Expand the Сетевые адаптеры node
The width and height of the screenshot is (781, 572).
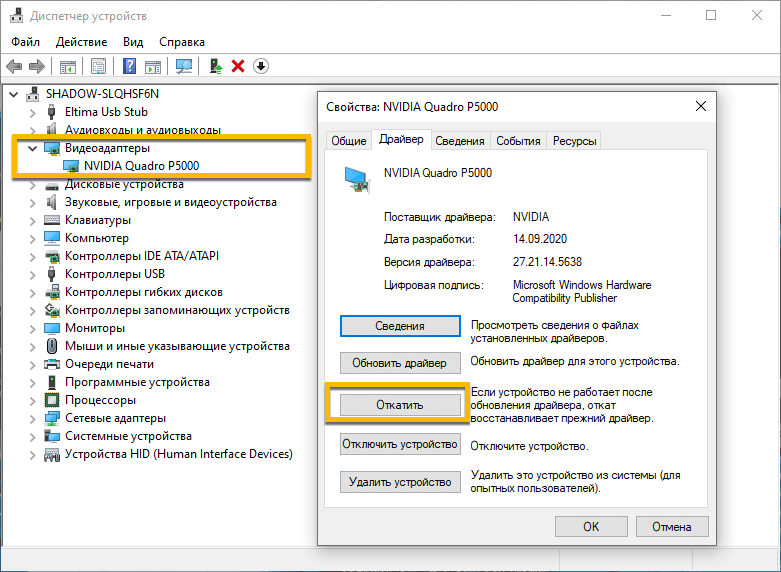coord(32,419)
